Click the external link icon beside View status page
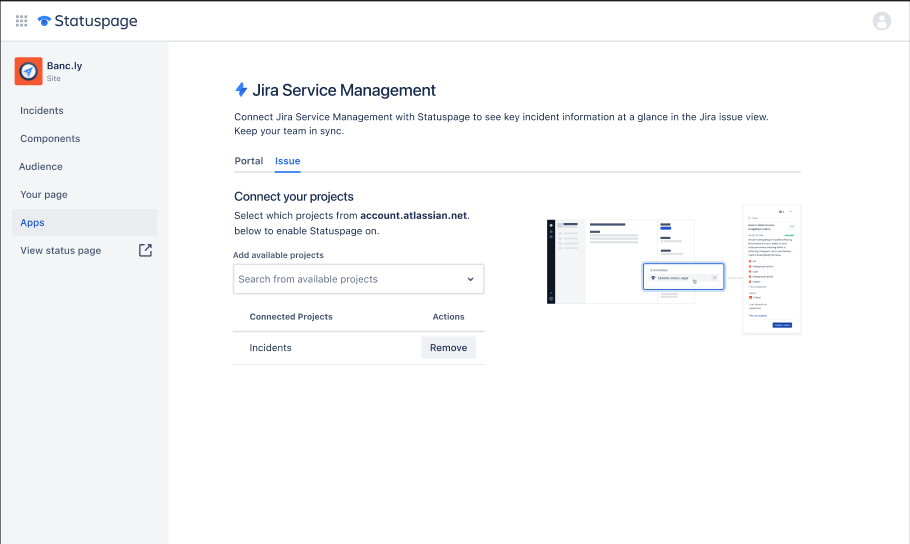The width and height of the screenshot is (910, 544). (145, 250)
